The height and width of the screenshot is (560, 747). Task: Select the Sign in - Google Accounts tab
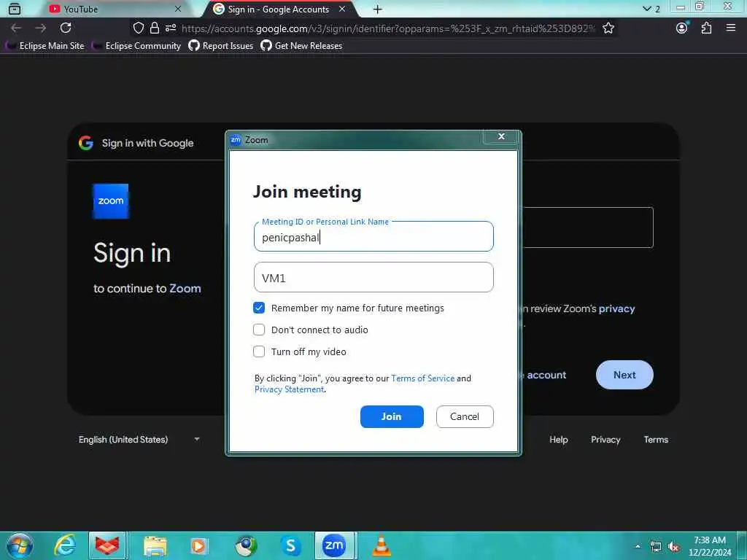click(278, 9)
